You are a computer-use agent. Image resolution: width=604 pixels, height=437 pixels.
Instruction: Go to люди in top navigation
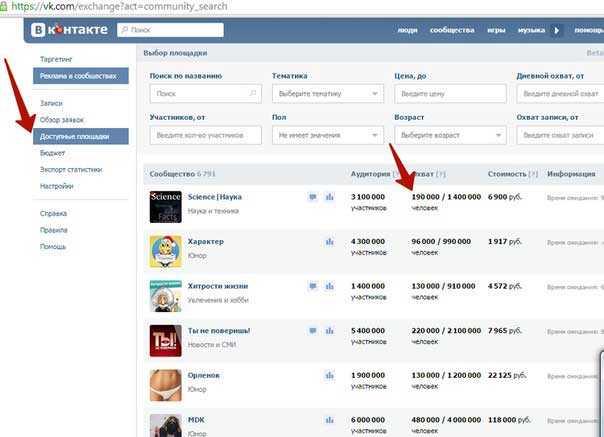[x=408, y=30]
